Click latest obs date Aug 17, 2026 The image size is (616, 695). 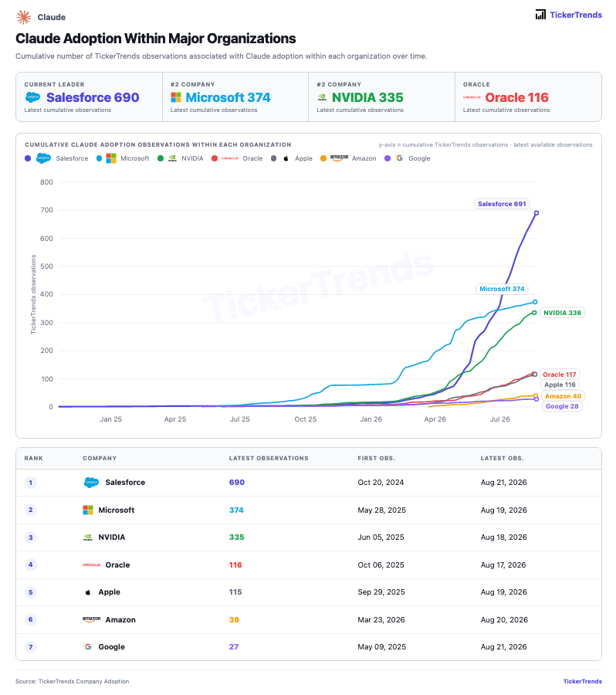pos(503,565)
